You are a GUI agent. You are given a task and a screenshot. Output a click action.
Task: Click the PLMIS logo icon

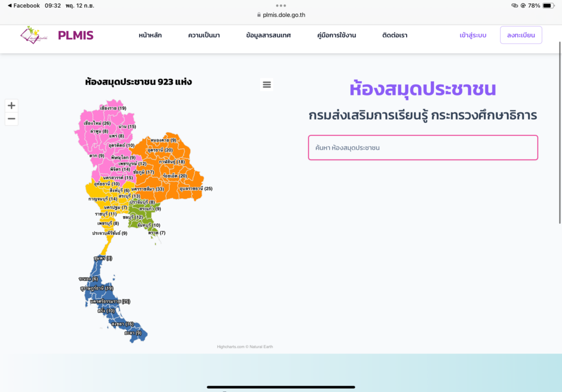pyautogui.click(x=34, y=36)
